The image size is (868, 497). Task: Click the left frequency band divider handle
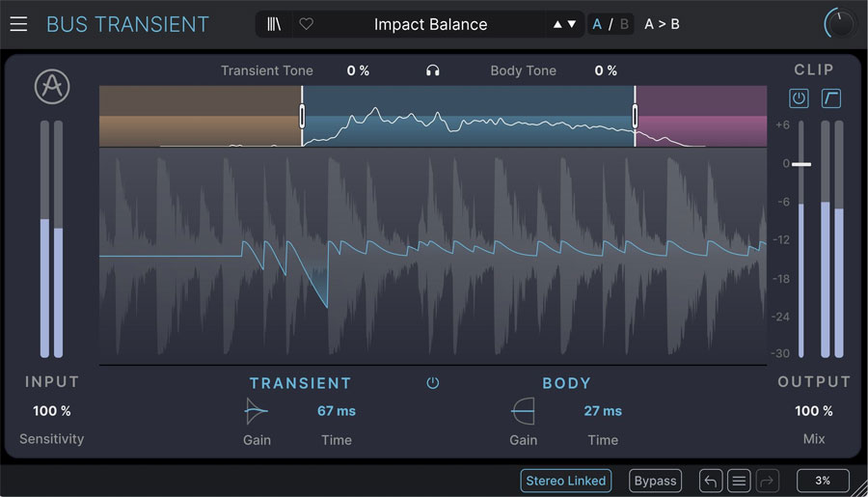coord(302,117)
